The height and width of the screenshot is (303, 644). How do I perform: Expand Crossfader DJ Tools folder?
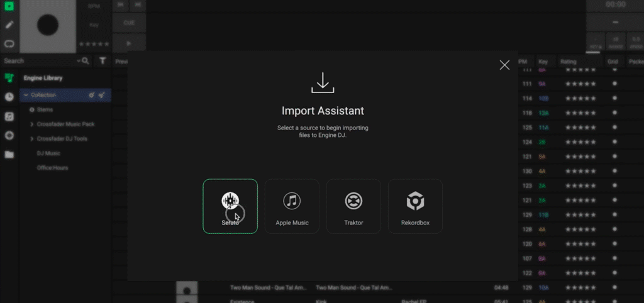click(32, 139)
